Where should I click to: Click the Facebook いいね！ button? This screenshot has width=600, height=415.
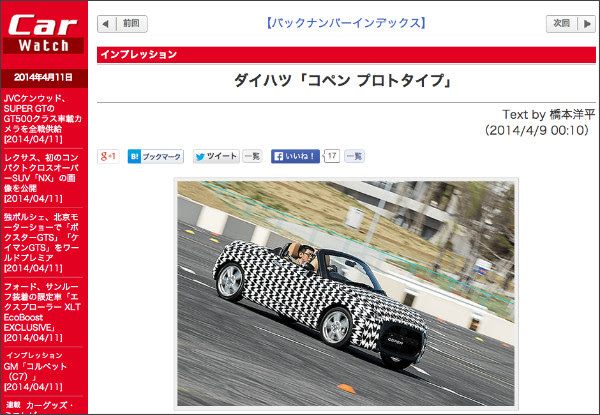pos(295,156)
